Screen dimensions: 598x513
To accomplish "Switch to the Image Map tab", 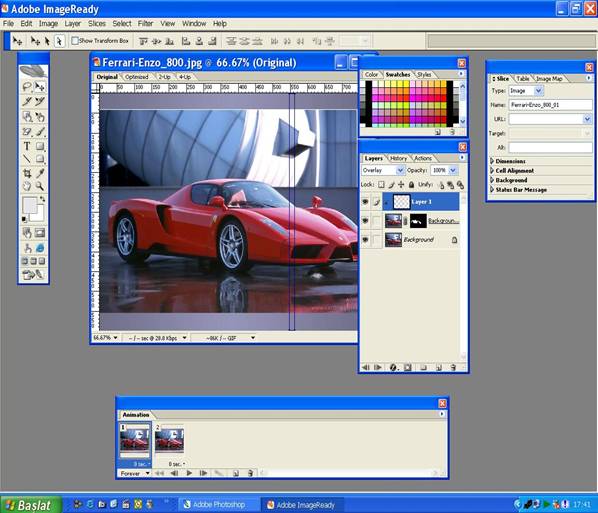I will [549, 78].
